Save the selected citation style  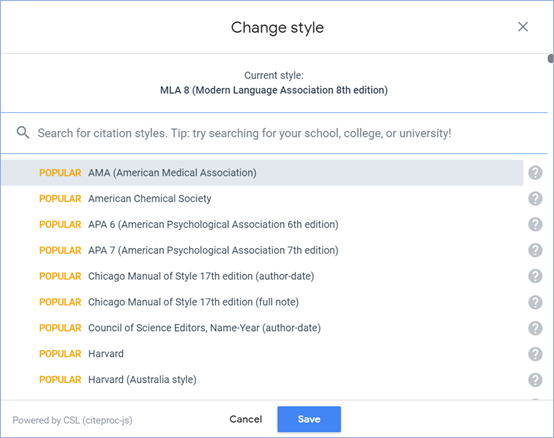click(x=309, y=419)
